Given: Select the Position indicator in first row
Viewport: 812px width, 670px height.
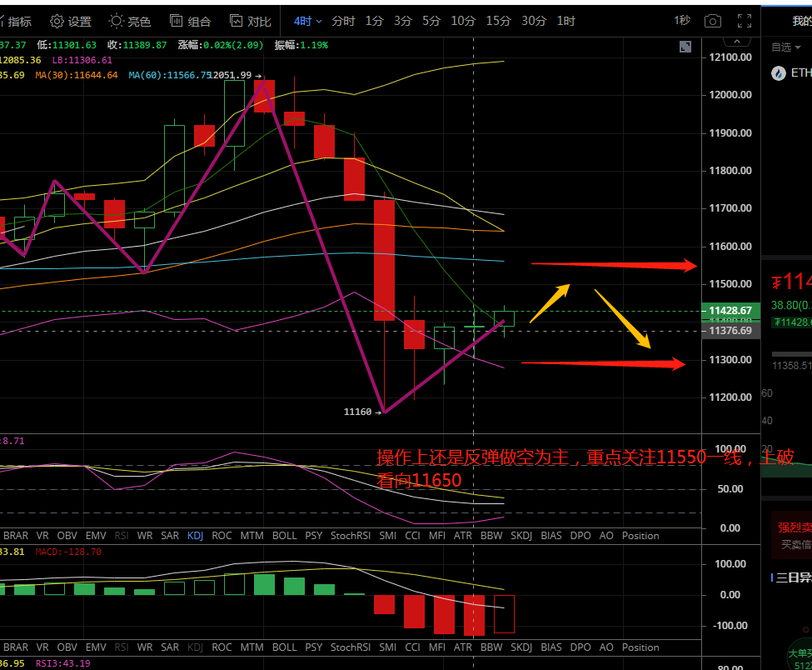Looking at the screenshot, I should [640, 536].
